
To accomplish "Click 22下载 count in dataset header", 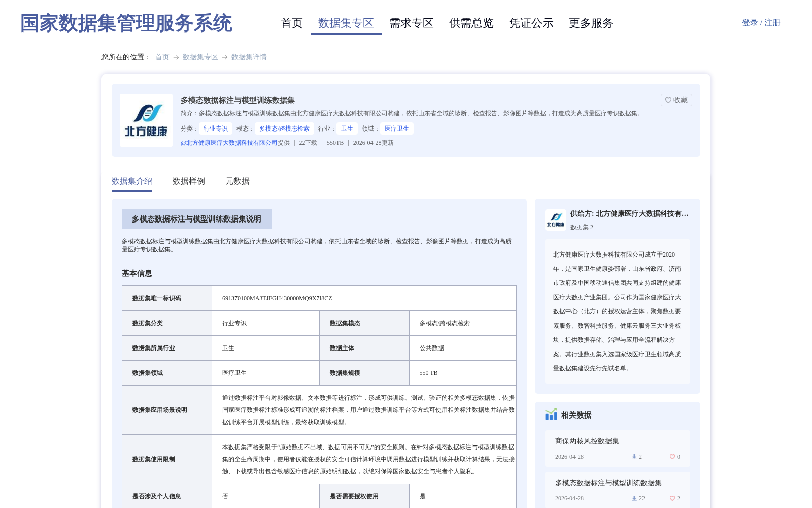I will 308,143.
